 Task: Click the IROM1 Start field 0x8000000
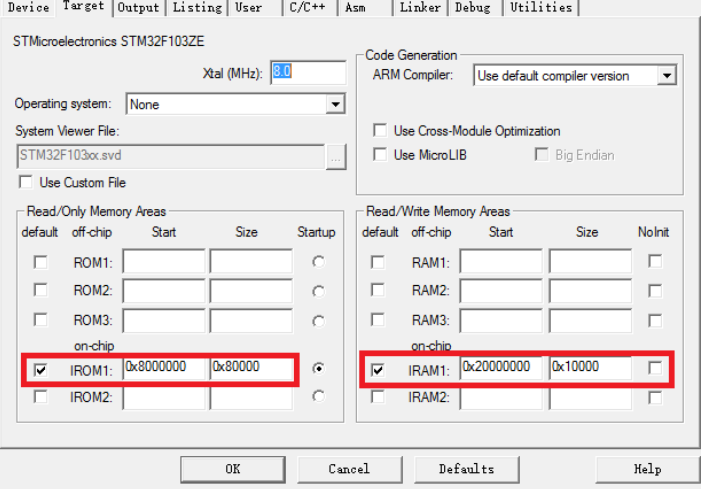pyautogui.click(x=164, y=368)
